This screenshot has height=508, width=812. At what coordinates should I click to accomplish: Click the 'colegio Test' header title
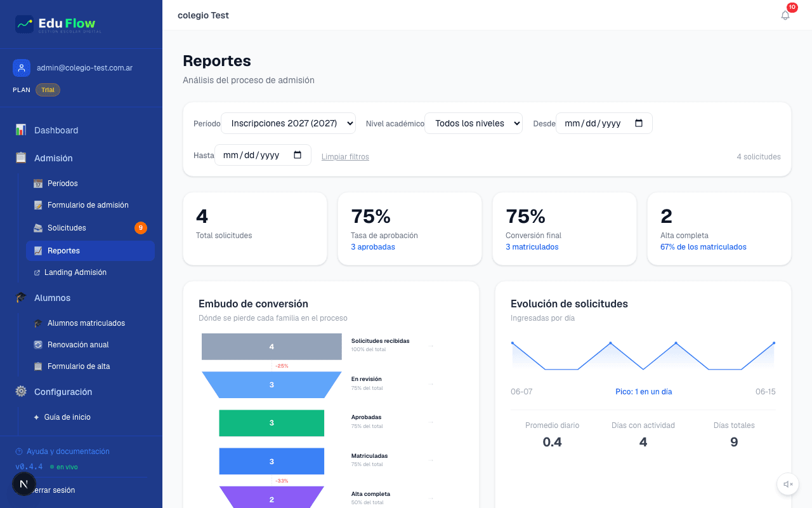(x=203, y=15)
